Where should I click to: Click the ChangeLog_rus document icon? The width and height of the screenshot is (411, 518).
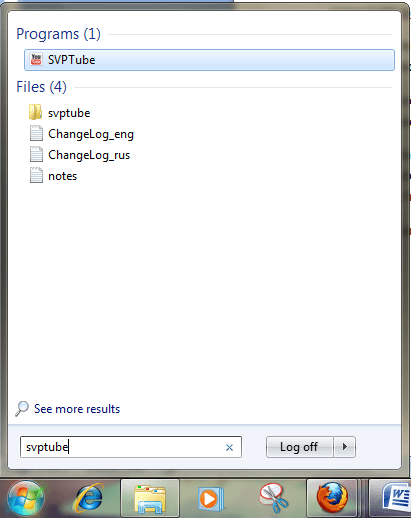[36, 154]
